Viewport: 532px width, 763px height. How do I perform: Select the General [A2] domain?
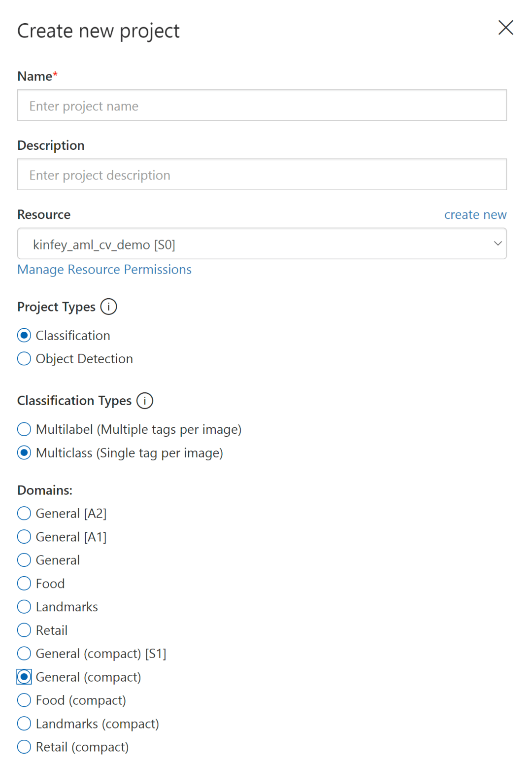tap(24, 514)
